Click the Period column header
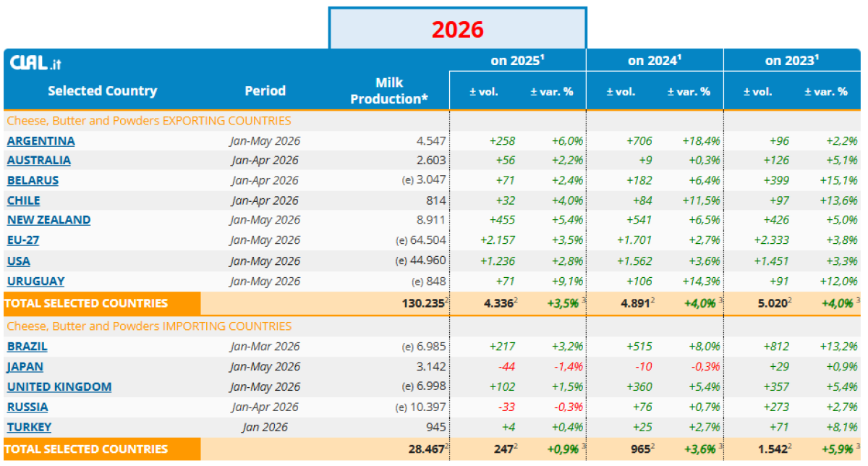868x466 pixels. (265, 91)
